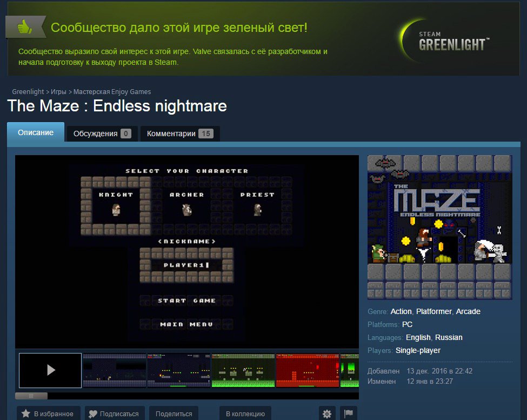The width and height of the screenshot is (527, 420).
Task: Click the English language text
Action: [x=418, y=337]
